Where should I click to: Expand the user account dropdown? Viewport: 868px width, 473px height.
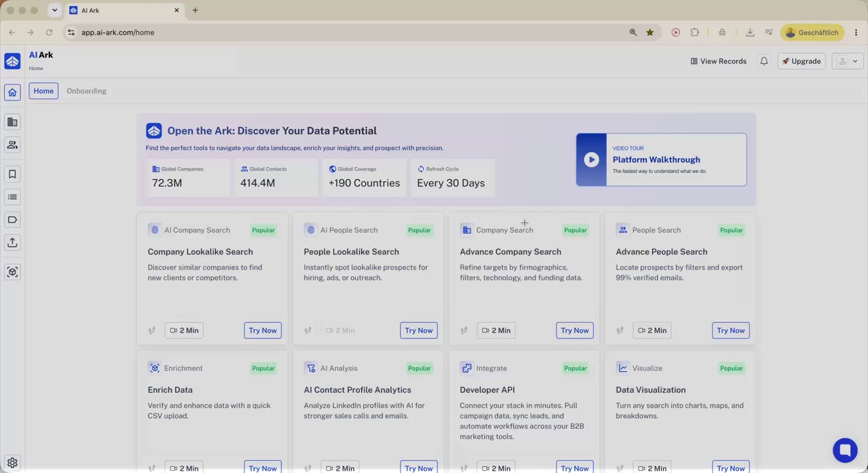coord(847,61)
